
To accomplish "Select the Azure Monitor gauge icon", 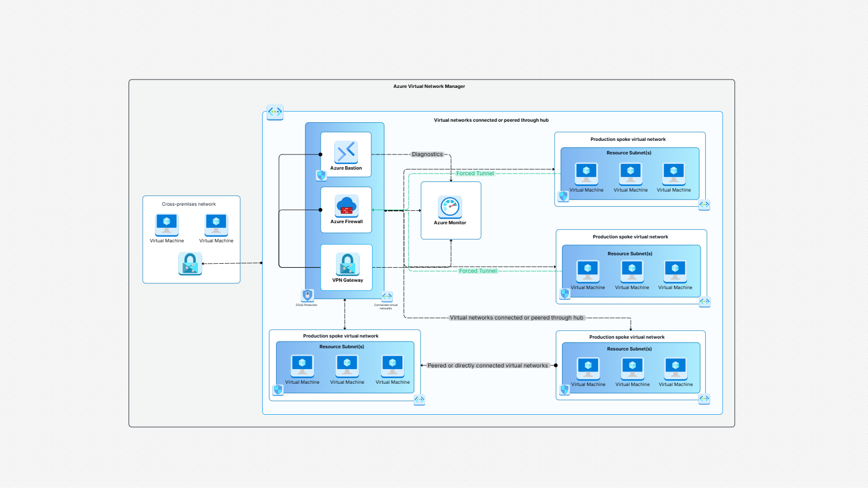I will 450,207.
